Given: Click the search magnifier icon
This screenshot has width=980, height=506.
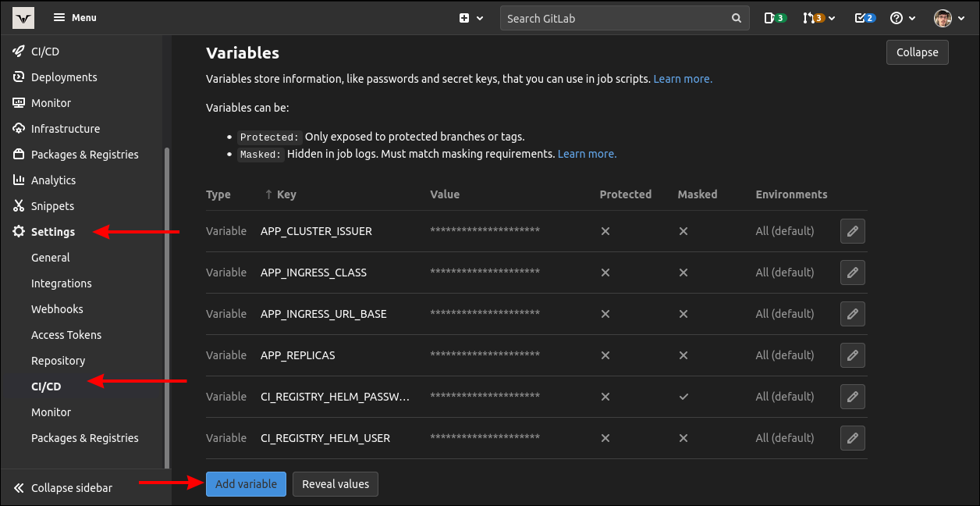Looking at the screenshot, I should [736, 18].
